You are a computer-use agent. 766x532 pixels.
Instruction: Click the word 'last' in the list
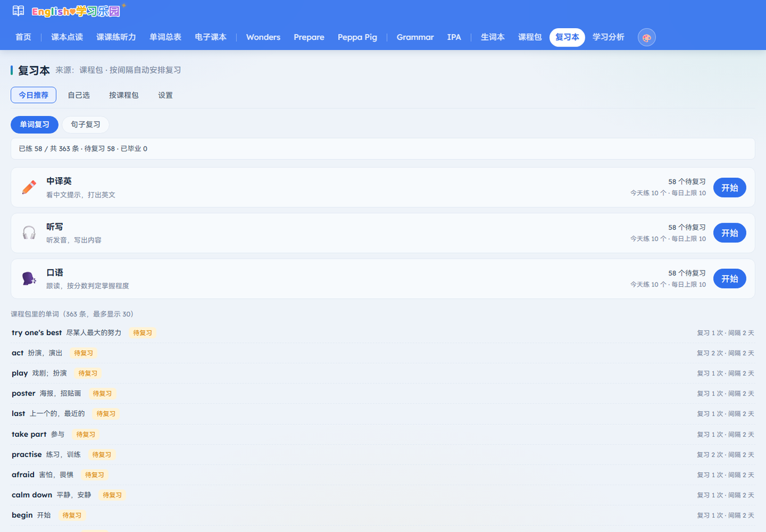pyautogui.click(x=19, y=414)
